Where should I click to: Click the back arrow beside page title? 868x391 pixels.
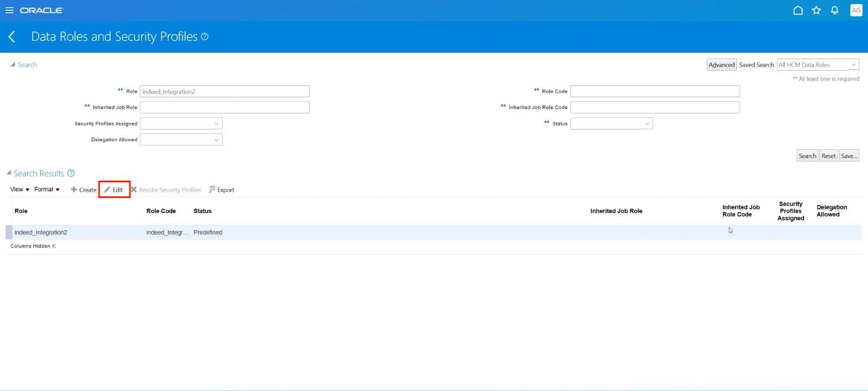pos(12,36)
